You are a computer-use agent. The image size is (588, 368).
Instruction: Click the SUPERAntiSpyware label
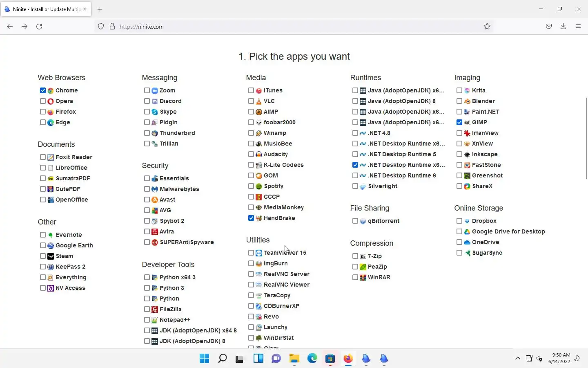coord(187,242)
